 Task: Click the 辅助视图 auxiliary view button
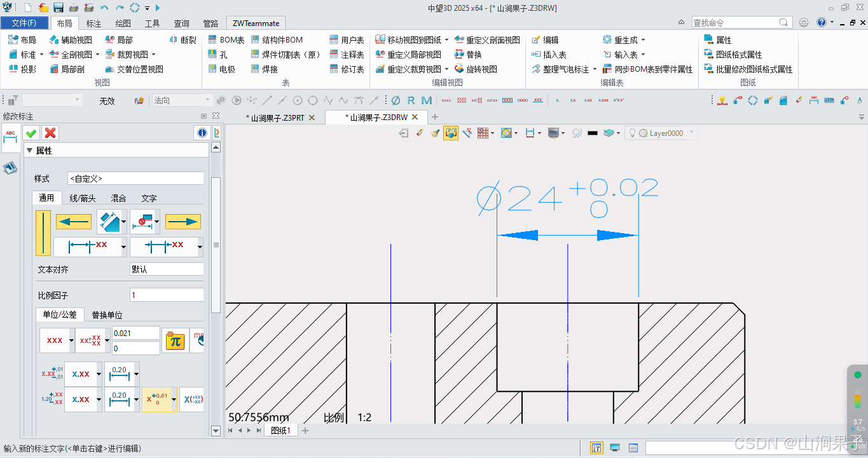pos(71,40)
